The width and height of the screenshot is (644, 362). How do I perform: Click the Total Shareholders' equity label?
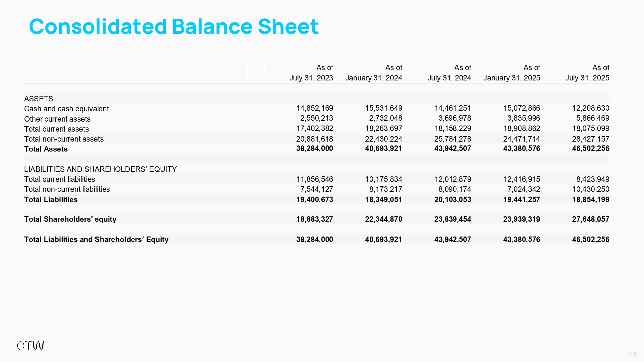tap(70, 219)
